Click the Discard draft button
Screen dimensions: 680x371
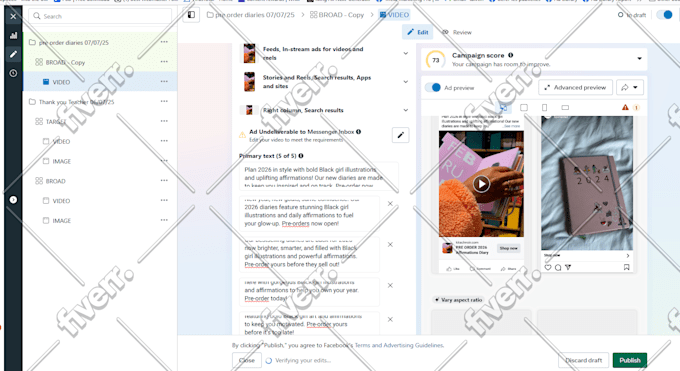coord(583,360)
